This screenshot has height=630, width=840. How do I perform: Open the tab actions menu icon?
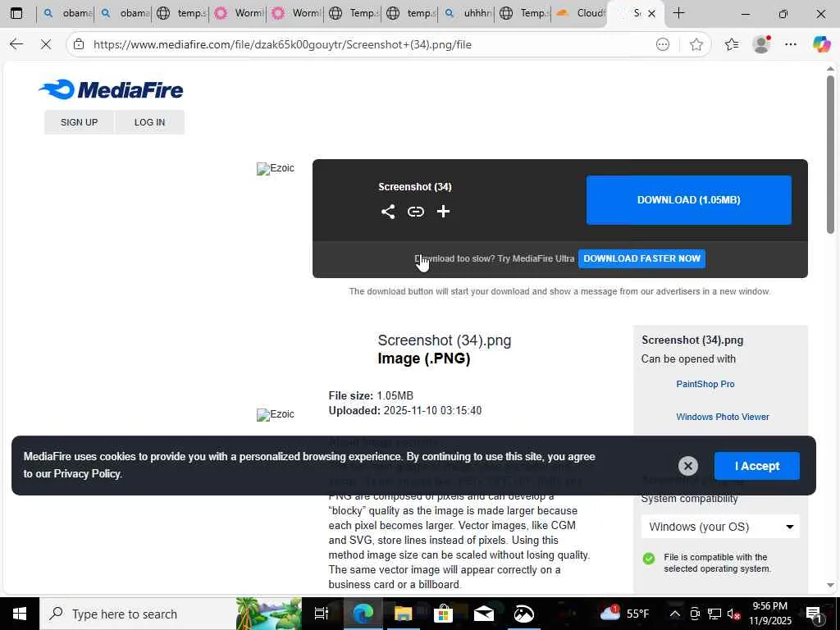point(16,13)
